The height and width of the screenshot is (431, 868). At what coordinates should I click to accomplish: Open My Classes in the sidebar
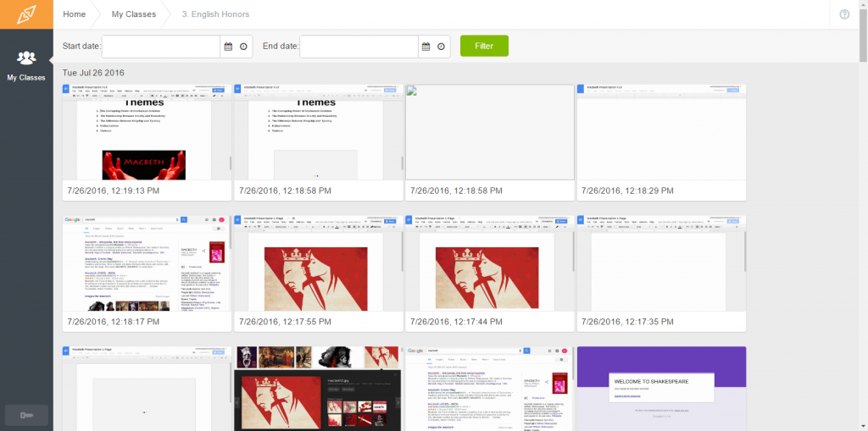pos(26,65)
